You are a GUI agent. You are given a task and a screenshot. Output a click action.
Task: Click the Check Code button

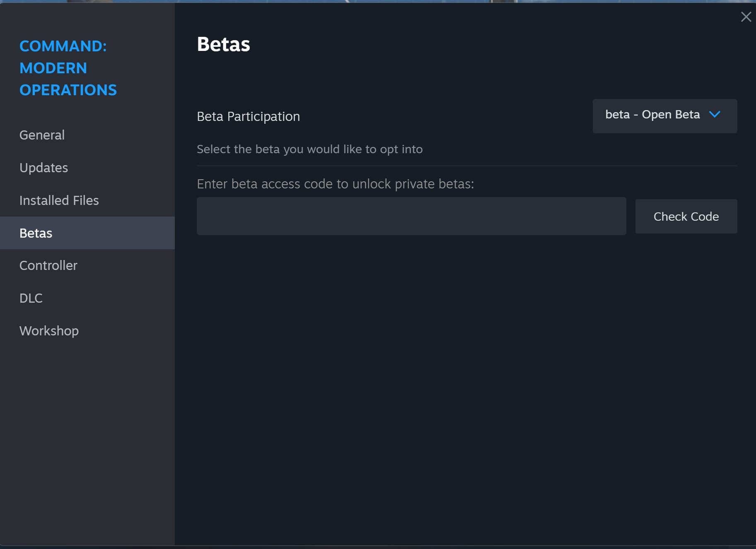pos(686,217)
